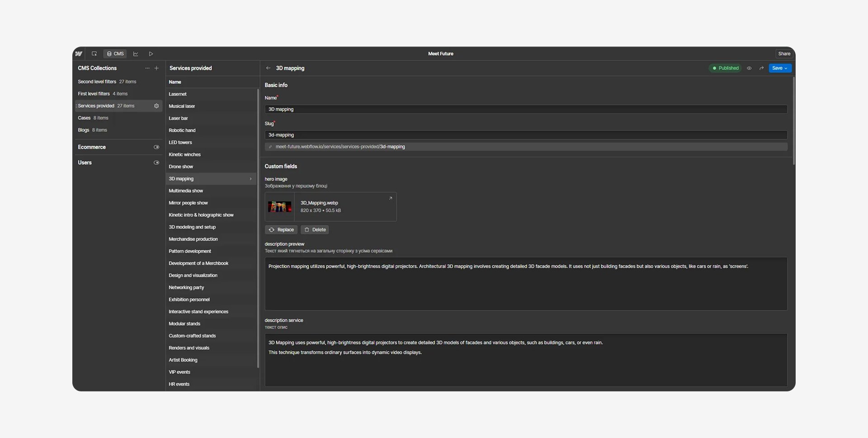This screenshot has height=438, width=868.
Task: Open hero image in new tab arrow
Action: [391, 198]
